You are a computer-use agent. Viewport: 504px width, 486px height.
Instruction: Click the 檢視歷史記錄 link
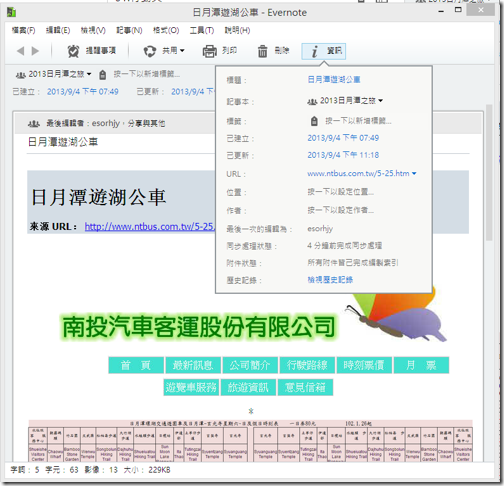(x=330, y=280)
